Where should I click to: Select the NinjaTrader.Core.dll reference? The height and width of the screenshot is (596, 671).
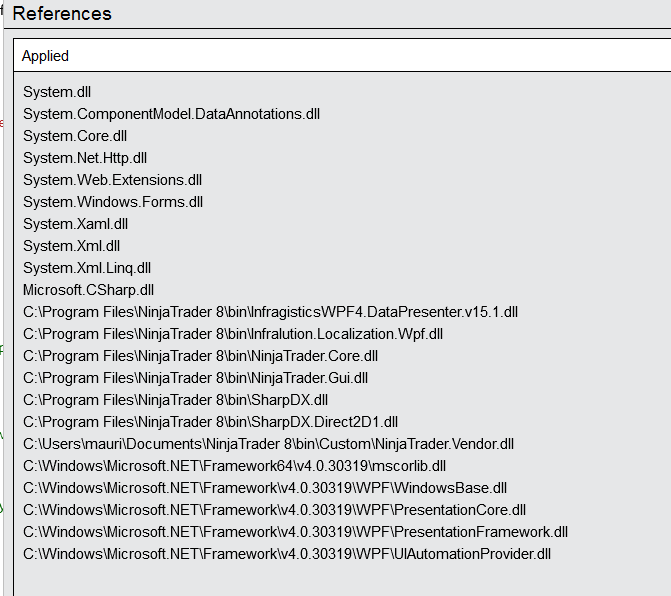200,356
